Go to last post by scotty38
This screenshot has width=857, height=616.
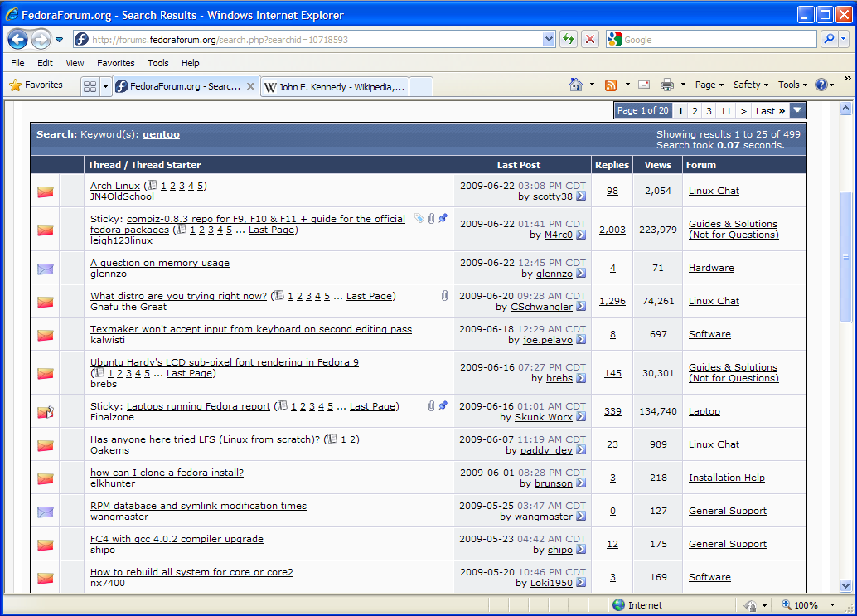(582, 196)
